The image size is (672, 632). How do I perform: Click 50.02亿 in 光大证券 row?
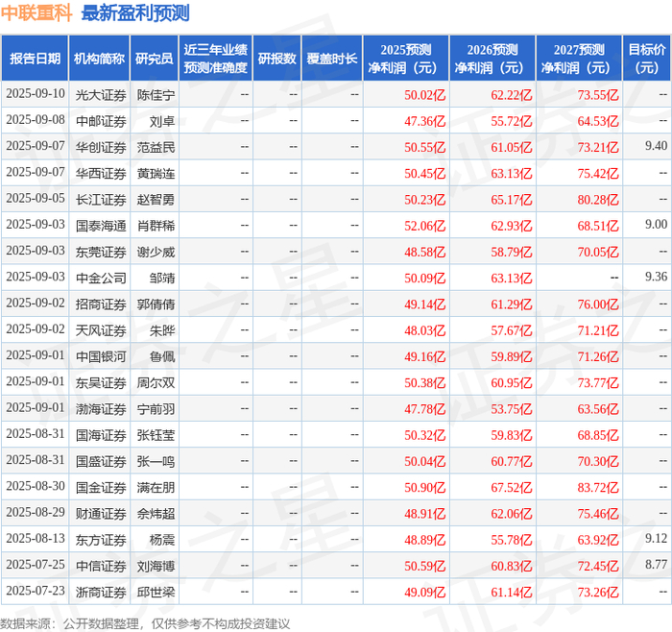pos(425,95)
